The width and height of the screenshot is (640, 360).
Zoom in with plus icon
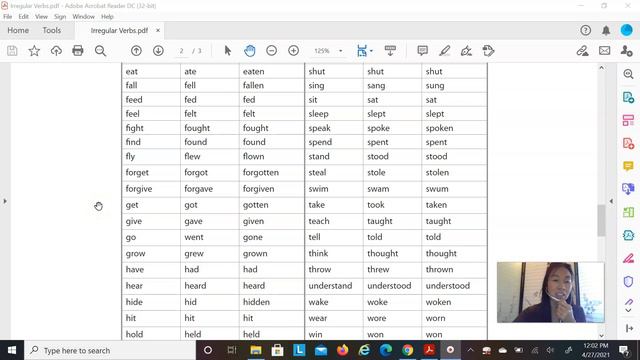[293, 51]
